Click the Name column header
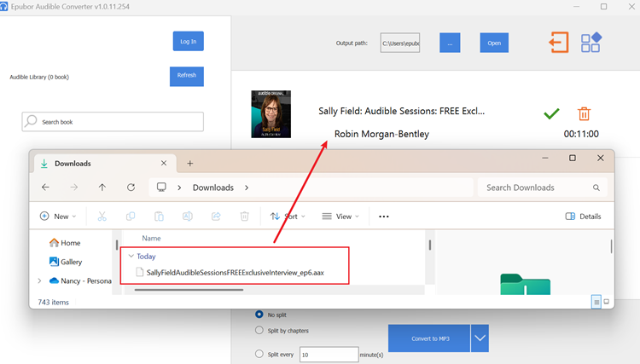 [151, 238]
